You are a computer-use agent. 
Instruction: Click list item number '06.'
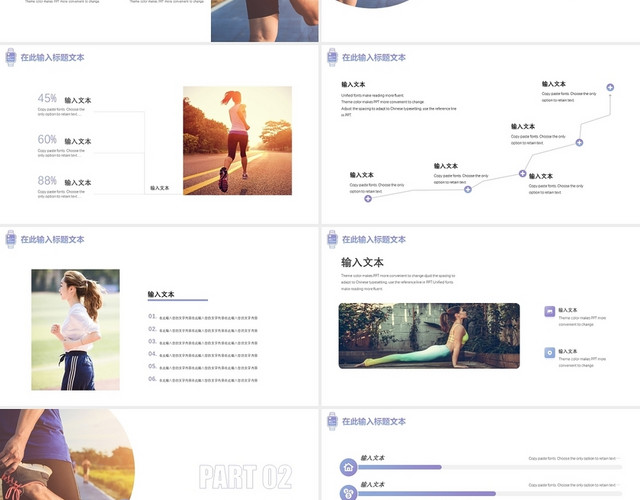tap(152, 379)
